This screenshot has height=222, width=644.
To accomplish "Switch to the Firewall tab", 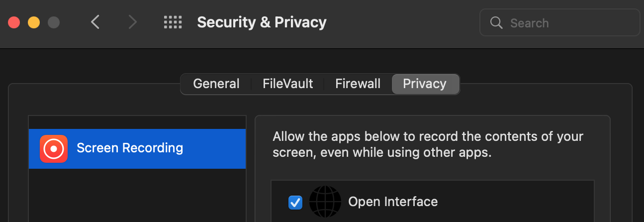I will [x=358, y=84].
